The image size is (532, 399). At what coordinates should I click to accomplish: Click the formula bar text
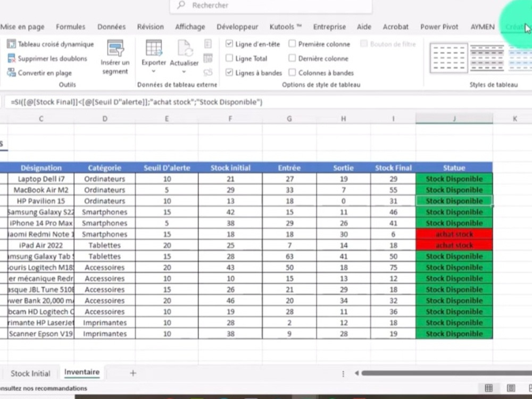[x=137, y=102]
